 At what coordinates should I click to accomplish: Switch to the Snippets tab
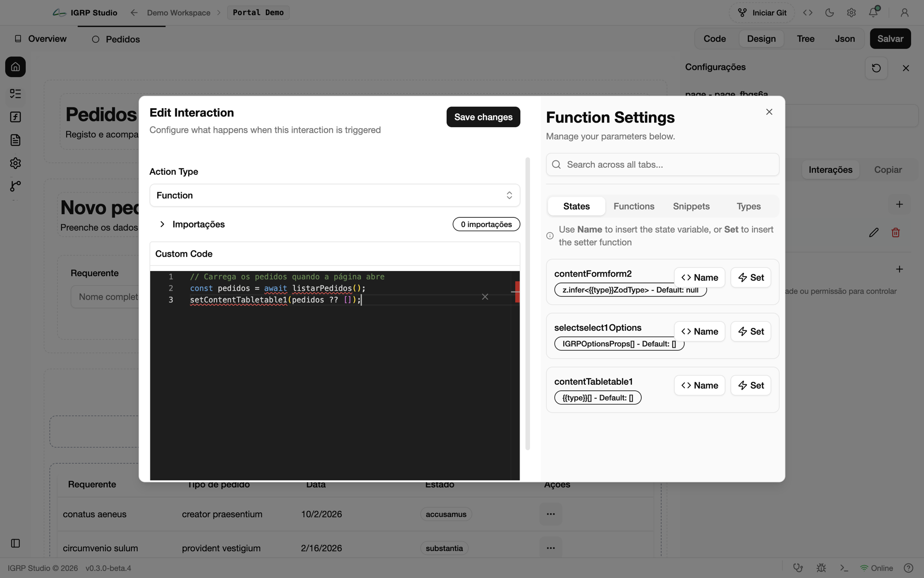691,206
